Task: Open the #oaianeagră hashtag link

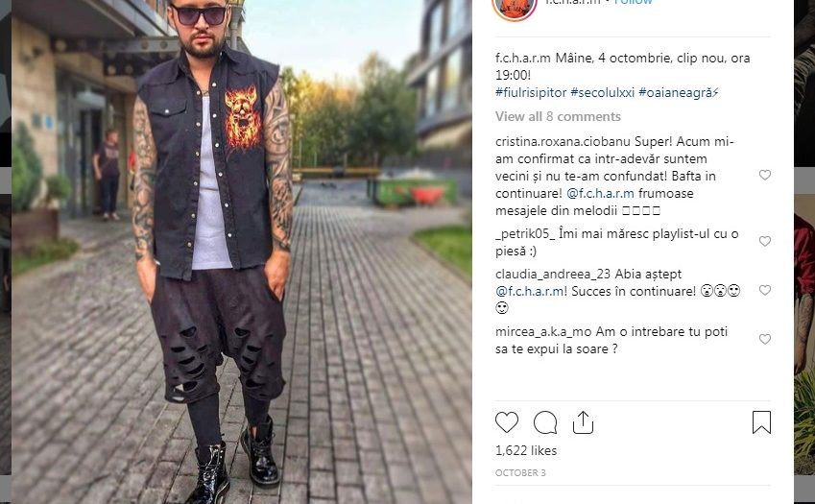Action: click(x=679, y=92)
